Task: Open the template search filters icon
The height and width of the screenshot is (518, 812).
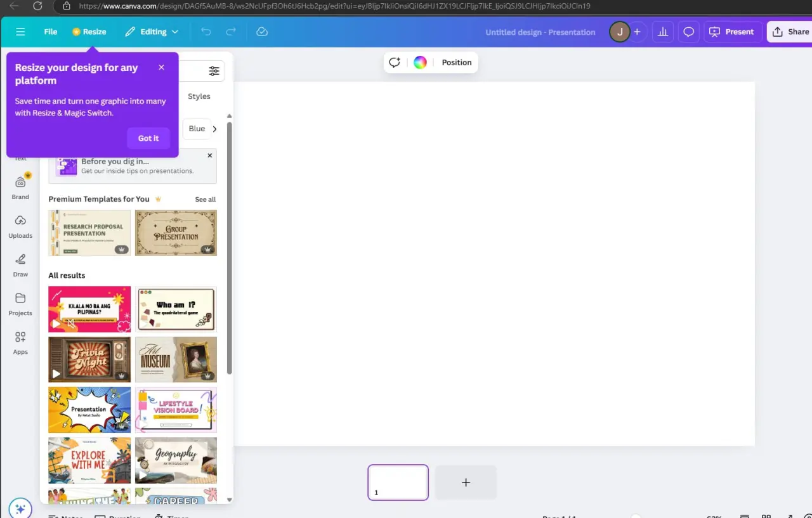Action: (x=214, y=71)
